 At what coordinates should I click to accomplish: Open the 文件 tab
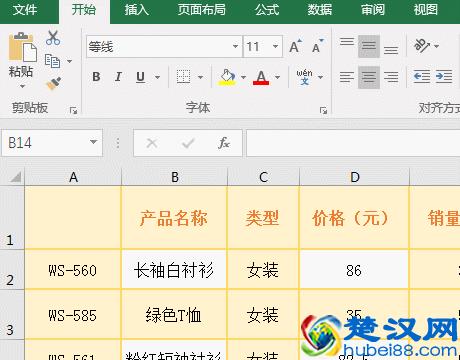click(x=25, y=9)
